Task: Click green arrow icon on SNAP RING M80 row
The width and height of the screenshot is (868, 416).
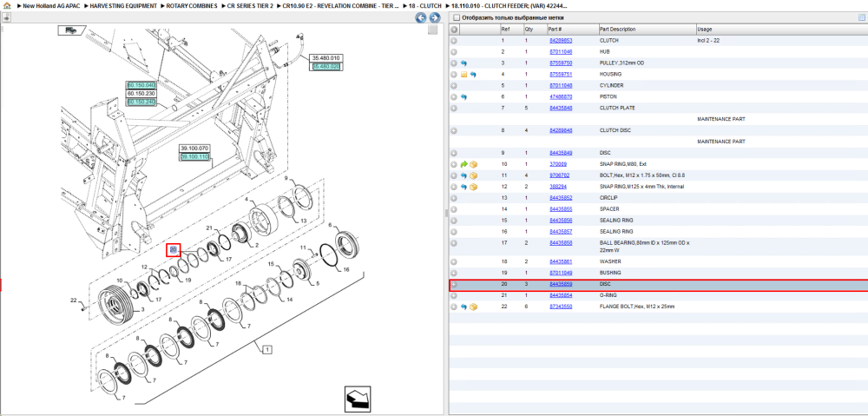Action: [464, 164]
